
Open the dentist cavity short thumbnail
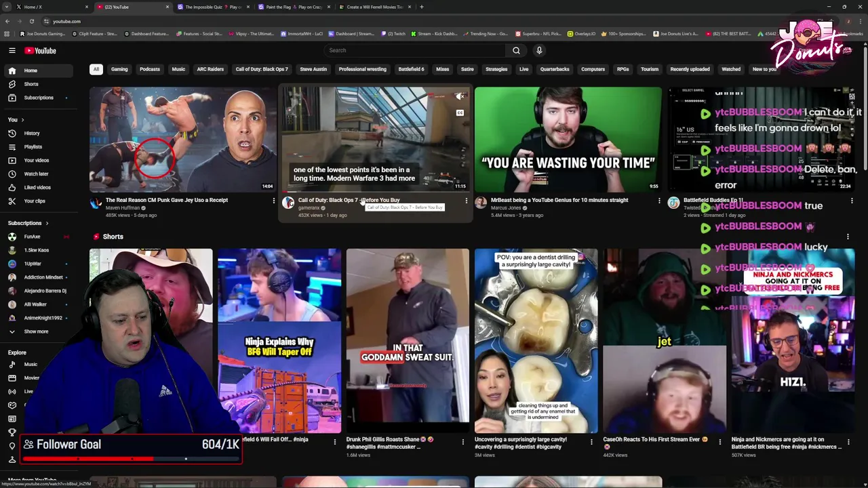[536, 341]
